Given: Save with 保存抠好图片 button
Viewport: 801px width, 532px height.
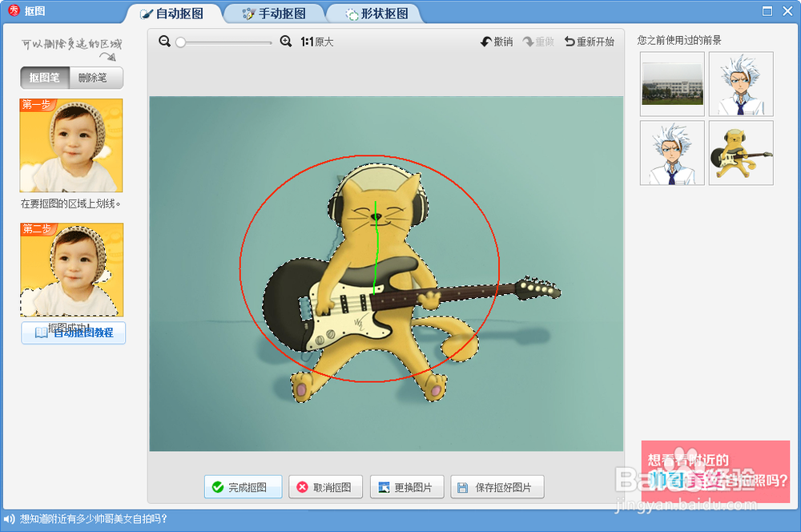Looking at the screenshot, I should coord(497,487).
